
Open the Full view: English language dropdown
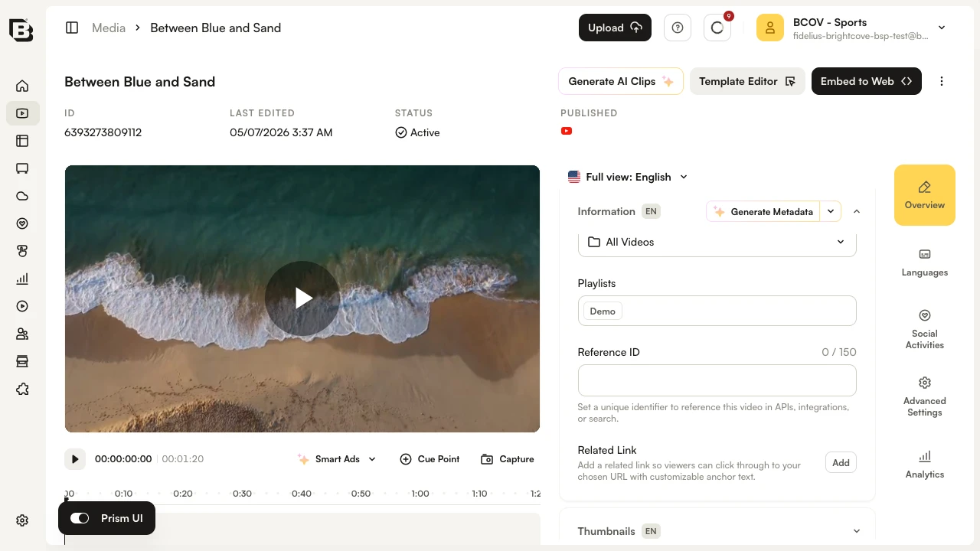click(628, 177)
